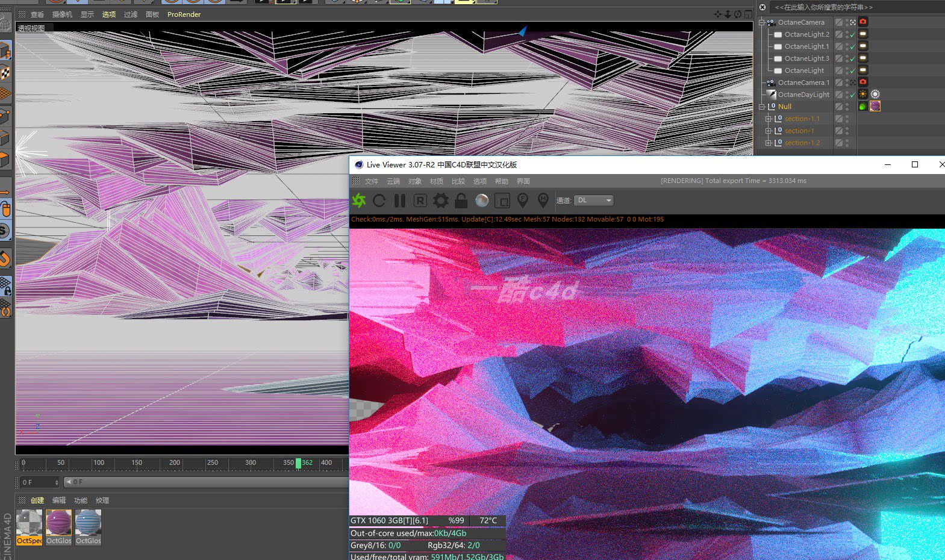
Task: Collapse the Null object tree node
Action: (x=762, y=107)
